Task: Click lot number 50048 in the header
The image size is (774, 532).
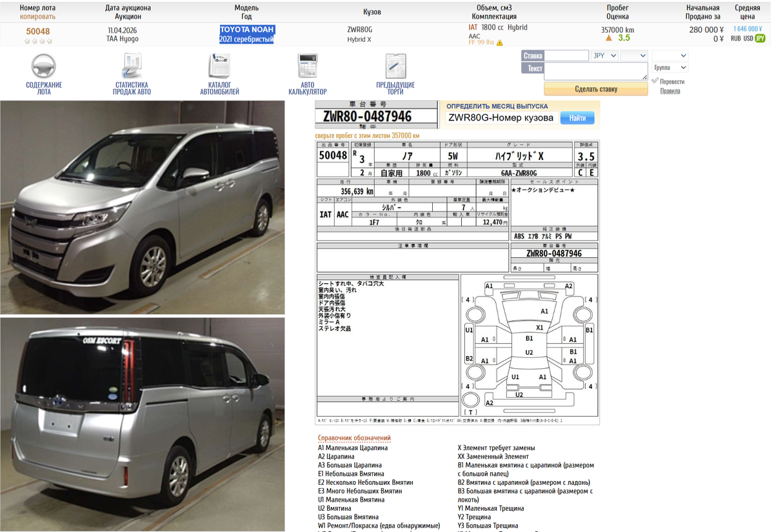Action: tap(37, 31)
